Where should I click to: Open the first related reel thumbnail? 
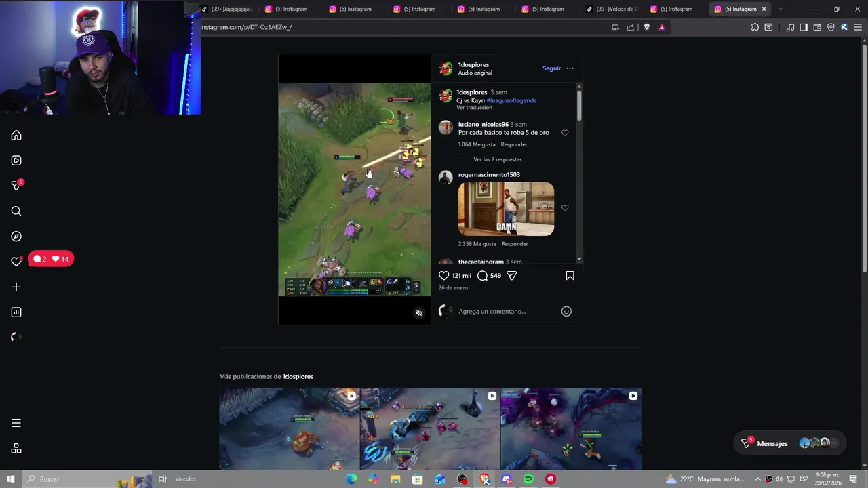(289, 428)
